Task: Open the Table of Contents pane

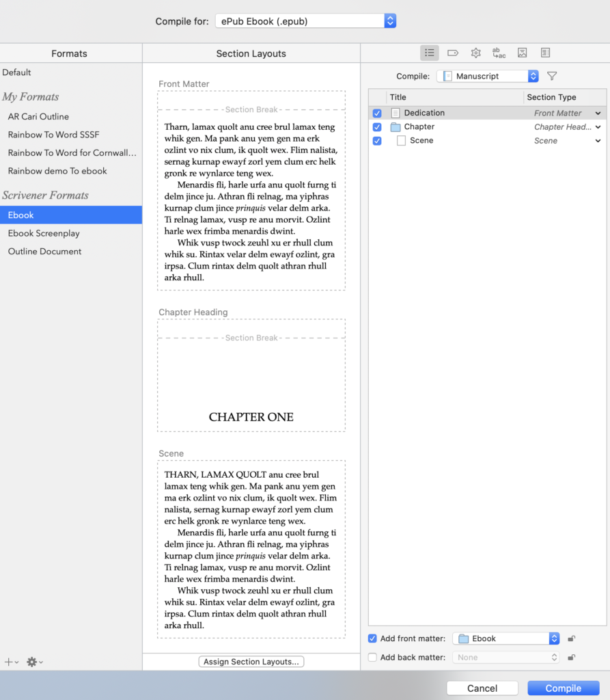Action: (x=544, y=53)
